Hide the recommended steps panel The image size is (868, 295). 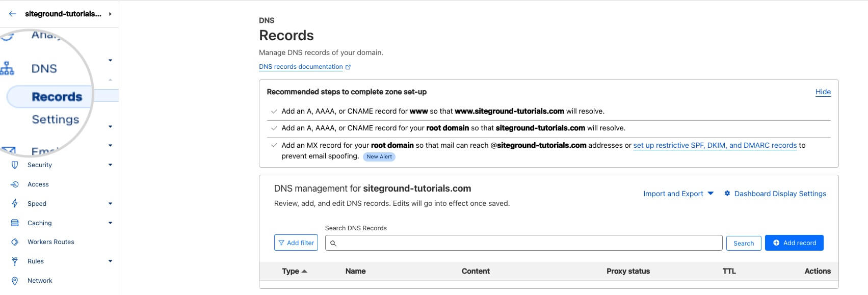pos(823,92)
